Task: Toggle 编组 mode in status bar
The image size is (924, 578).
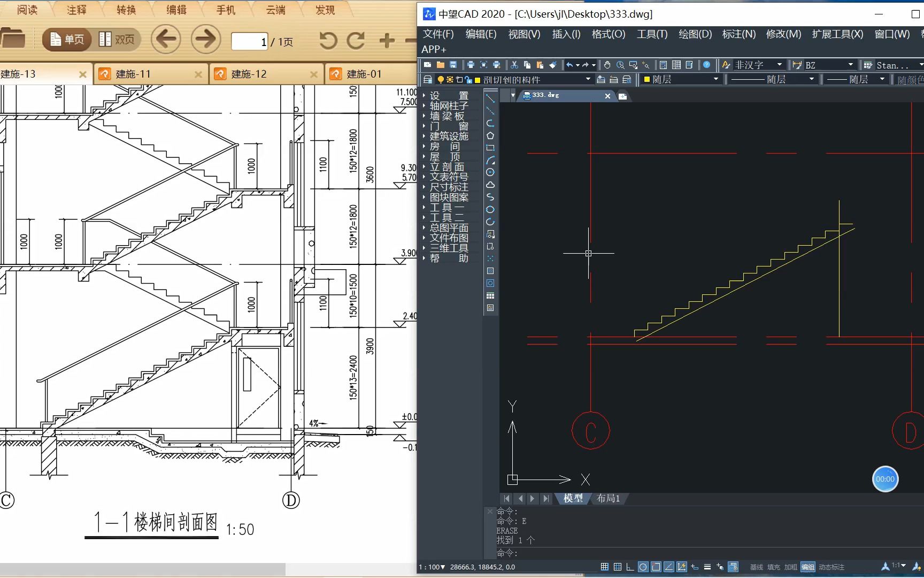Action: 808,567
